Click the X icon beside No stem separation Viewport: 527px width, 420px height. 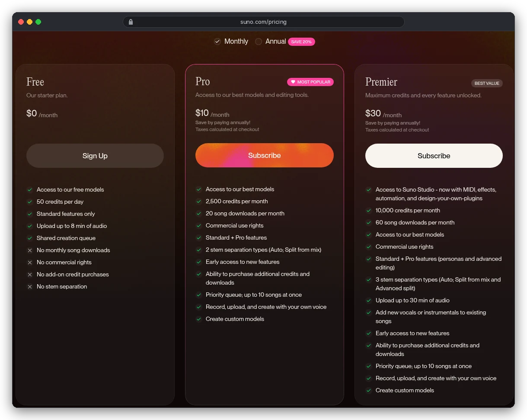tap(30, 287)
